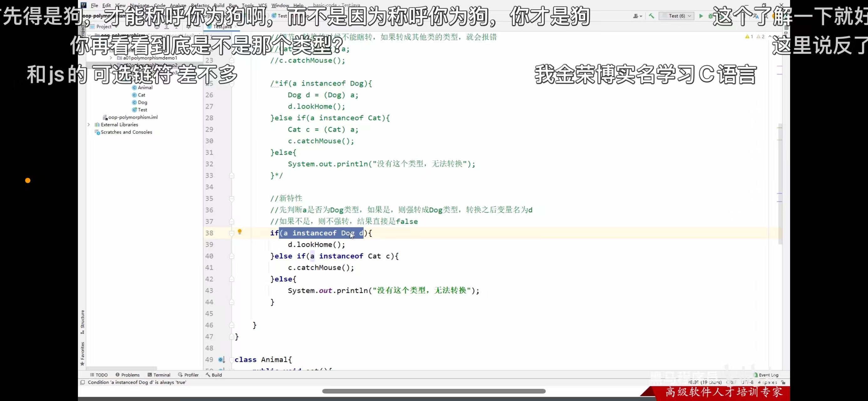Open the File menu
Image resolution: width=868 pixels, height=401 pixels.
[x=94, y=5]
